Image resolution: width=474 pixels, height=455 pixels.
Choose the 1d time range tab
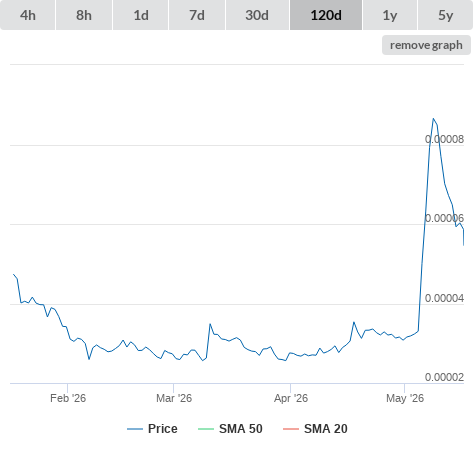[141, 15]
